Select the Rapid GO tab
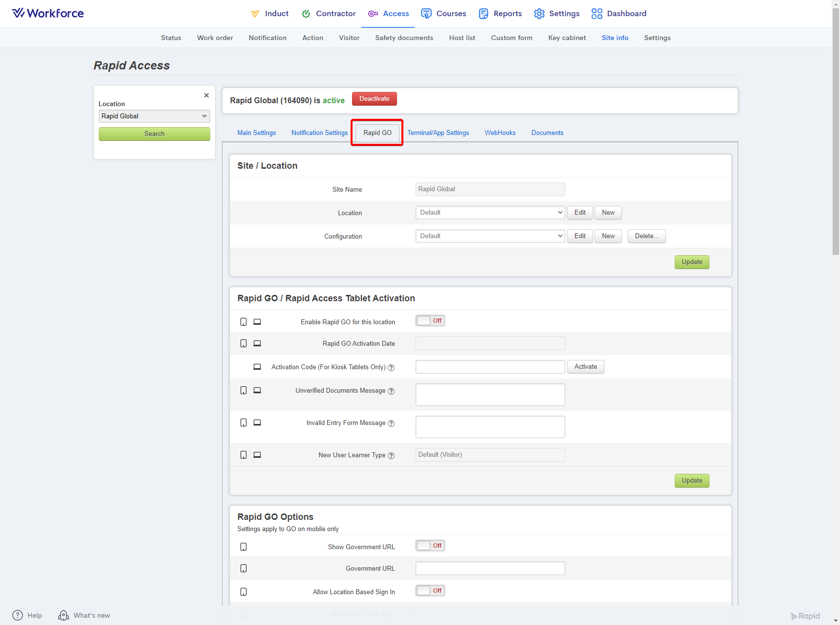The width and height of the screenshot is (840, 625). click(377, 133)
